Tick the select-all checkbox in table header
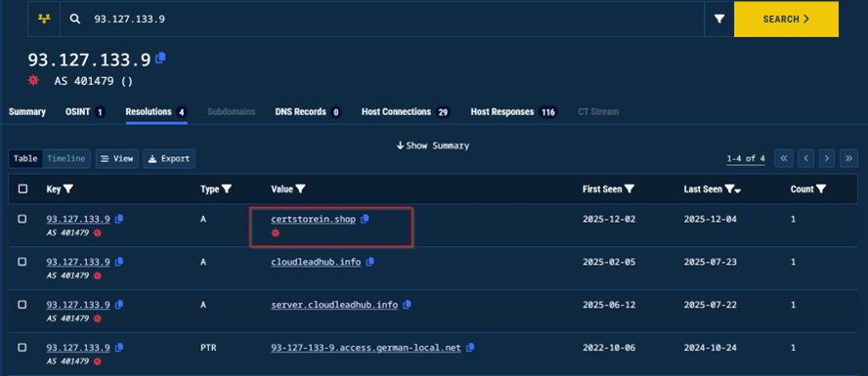 click(x=22, y=189)
